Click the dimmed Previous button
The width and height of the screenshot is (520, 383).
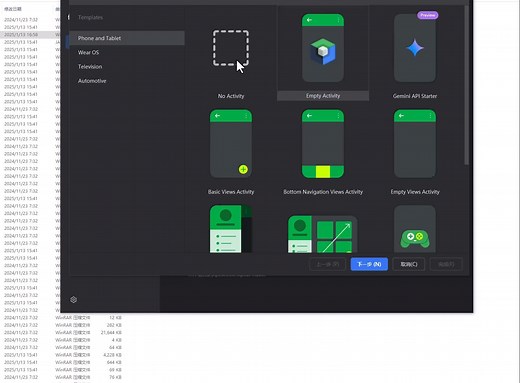[x=327, y=264]
